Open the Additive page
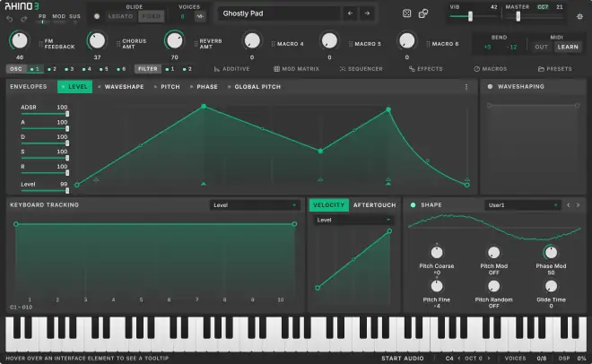The image size is (592, 364). [231, 69]
